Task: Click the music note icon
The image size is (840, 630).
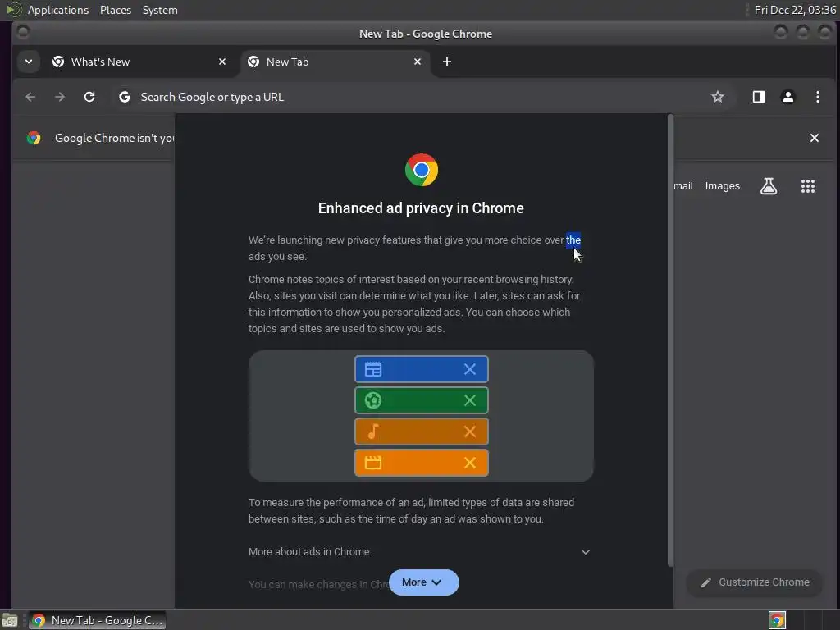Action: [373, 431]
